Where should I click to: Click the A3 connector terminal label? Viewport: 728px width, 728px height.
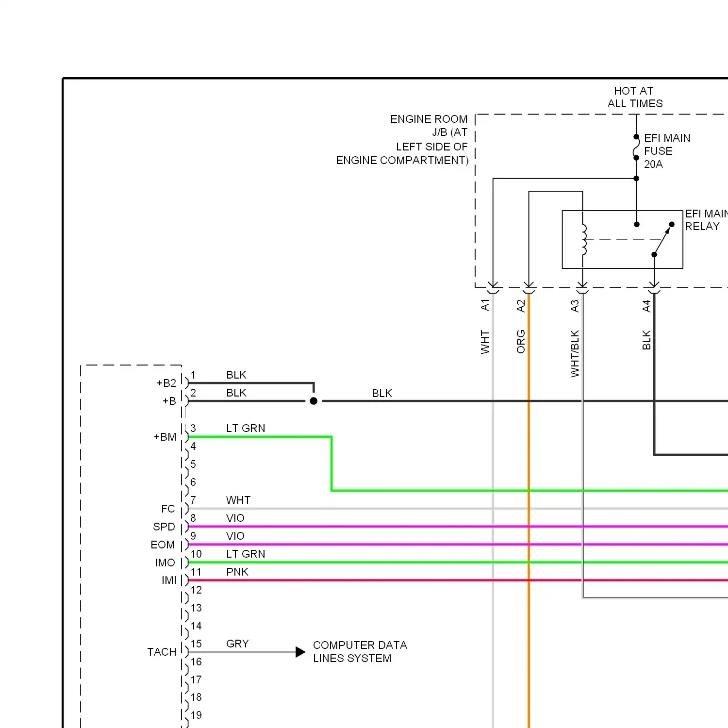575,306
